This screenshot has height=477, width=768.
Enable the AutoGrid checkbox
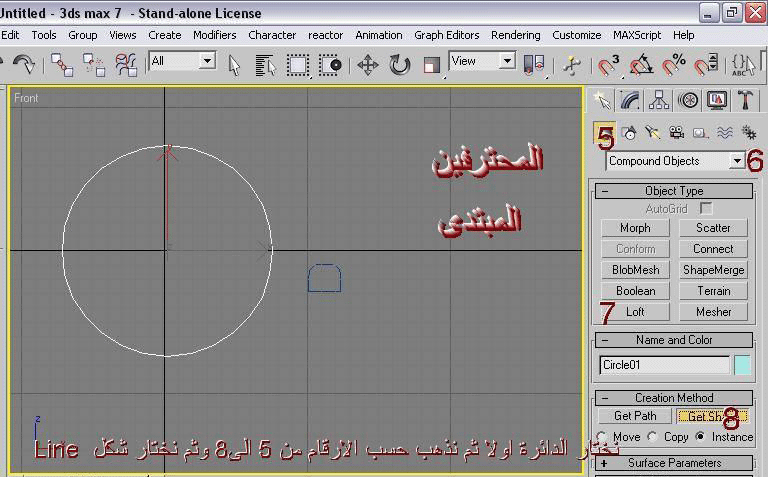(x=706, y=209)
